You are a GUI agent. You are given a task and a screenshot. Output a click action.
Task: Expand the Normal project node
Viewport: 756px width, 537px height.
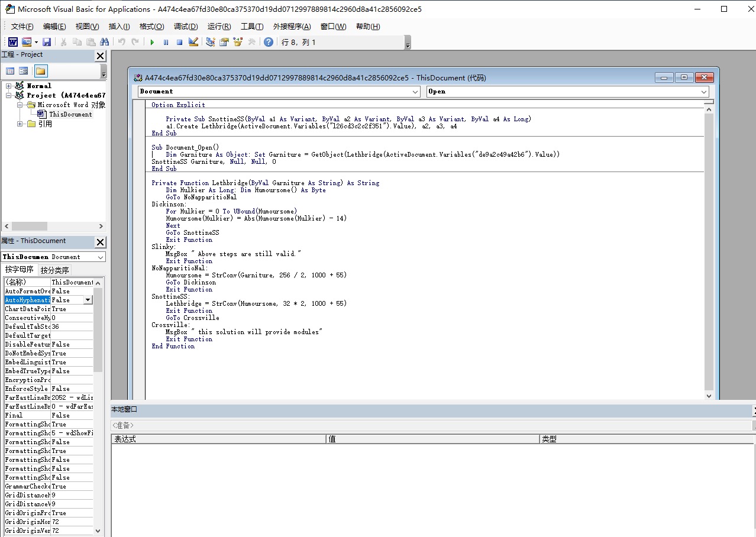[9, 86]
